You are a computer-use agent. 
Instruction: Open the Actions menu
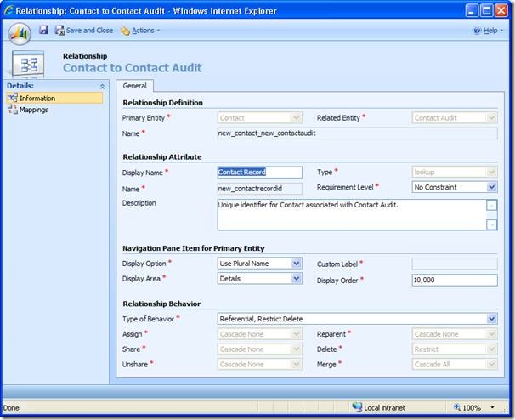click(x=140, y=31)
